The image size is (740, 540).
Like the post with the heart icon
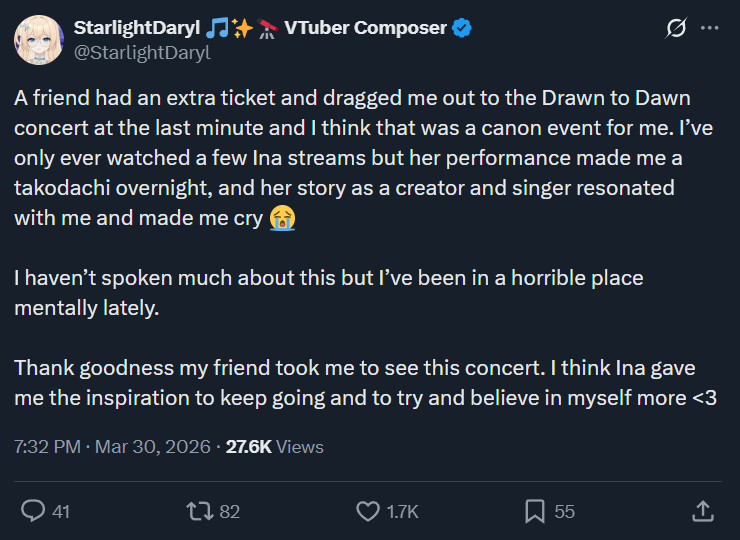point(368,511)
